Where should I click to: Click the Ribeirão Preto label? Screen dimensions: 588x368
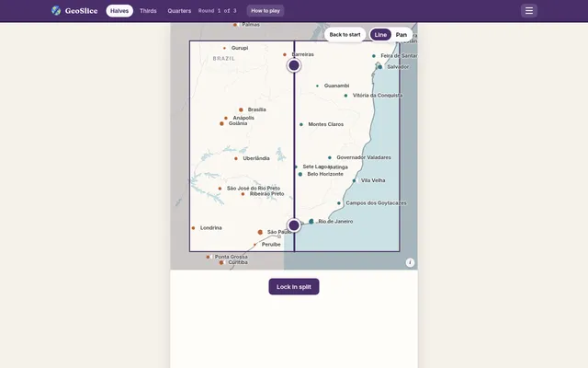(x=267, y=194)
